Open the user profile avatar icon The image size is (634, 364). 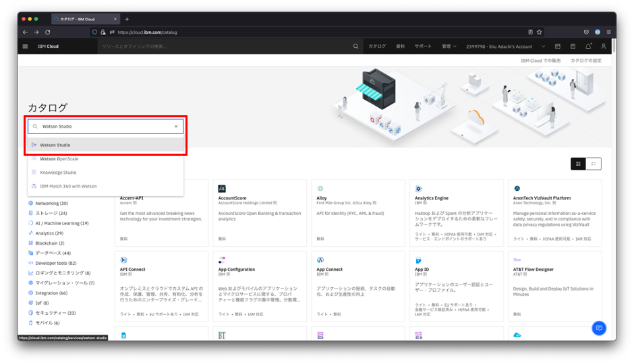(603, 47)
